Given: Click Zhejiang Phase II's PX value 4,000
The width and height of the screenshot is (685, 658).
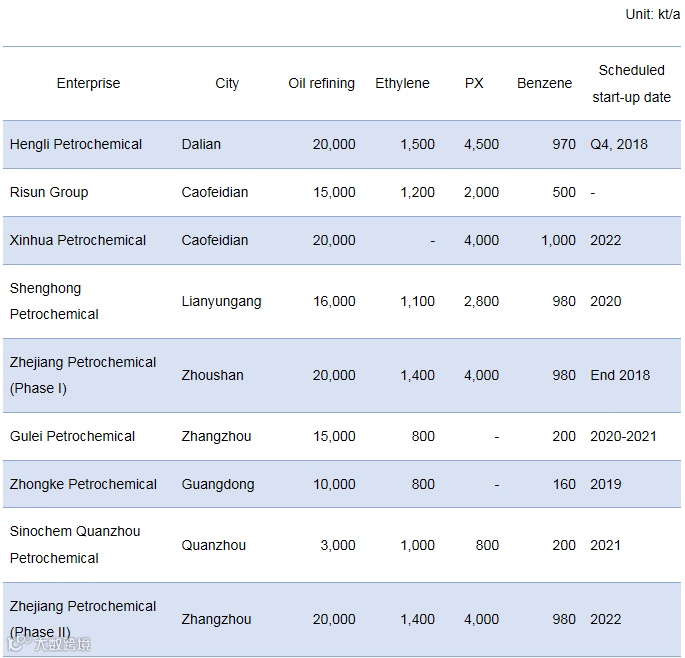Looking at the screenshot, I should click(x=481, y=619).
